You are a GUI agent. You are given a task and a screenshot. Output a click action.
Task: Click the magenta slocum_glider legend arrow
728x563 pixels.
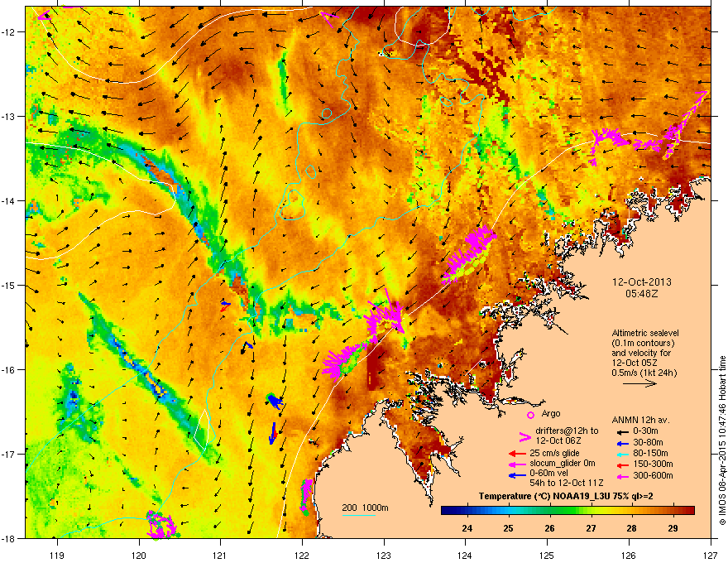click(x=517, y=464)
